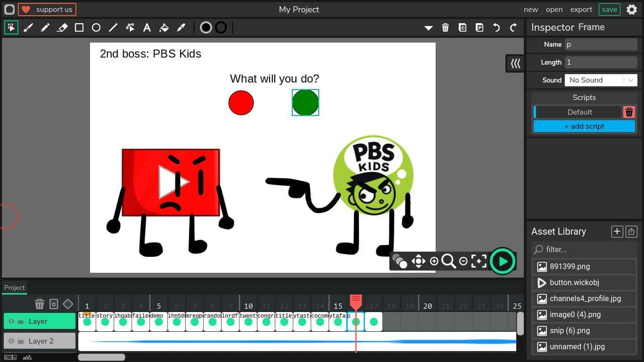Play the animation preview
Screen dimensions: 644x362
(x=503, y=261)
